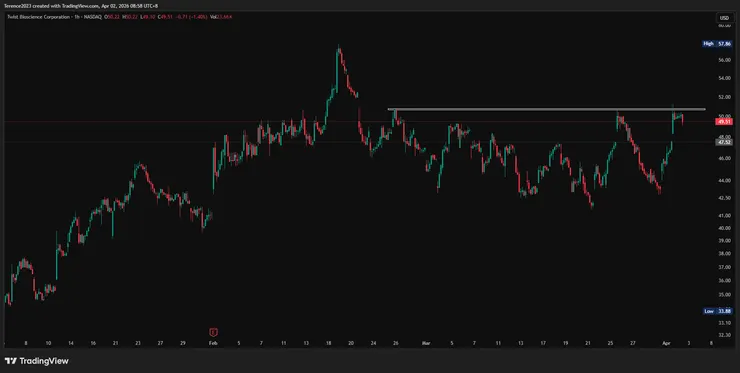Click the 56.00 price axis label
The image size is (740, 373).
(723, 60)
